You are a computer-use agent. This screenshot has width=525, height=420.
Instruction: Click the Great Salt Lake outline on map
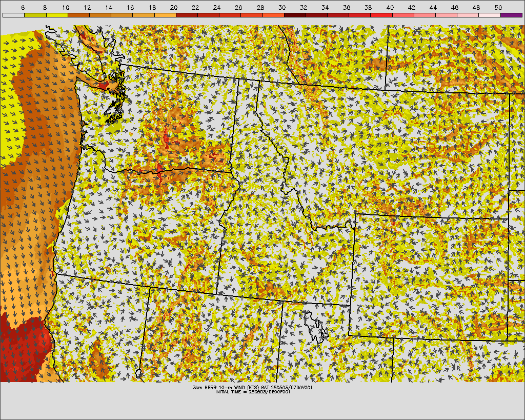(x=316, y=327)
